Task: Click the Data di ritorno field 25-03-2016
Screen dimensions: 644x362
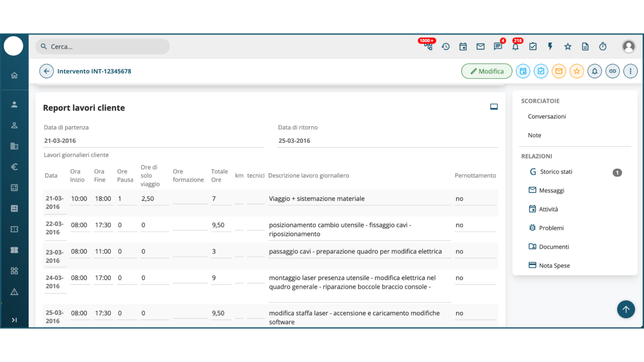Action: click(x=387, y=141)
